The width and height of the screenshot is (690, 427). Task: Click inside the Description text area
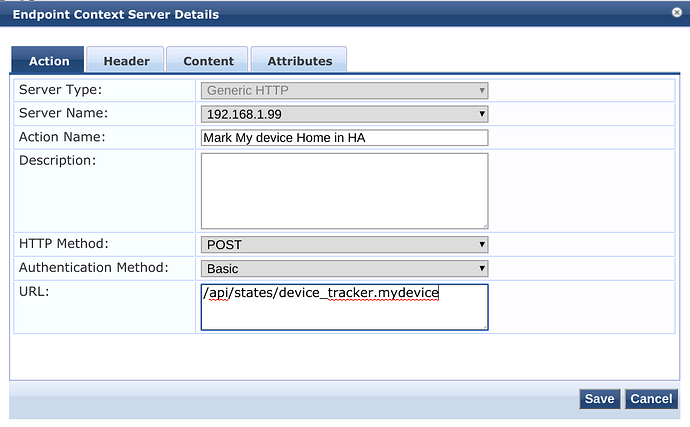coord(344,190)
